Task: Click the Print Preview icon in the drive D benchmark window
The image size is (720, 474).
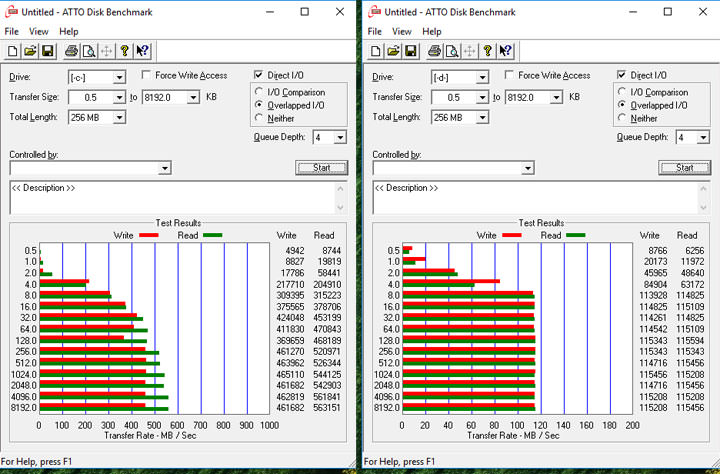Action: click(x=451, y=51)
